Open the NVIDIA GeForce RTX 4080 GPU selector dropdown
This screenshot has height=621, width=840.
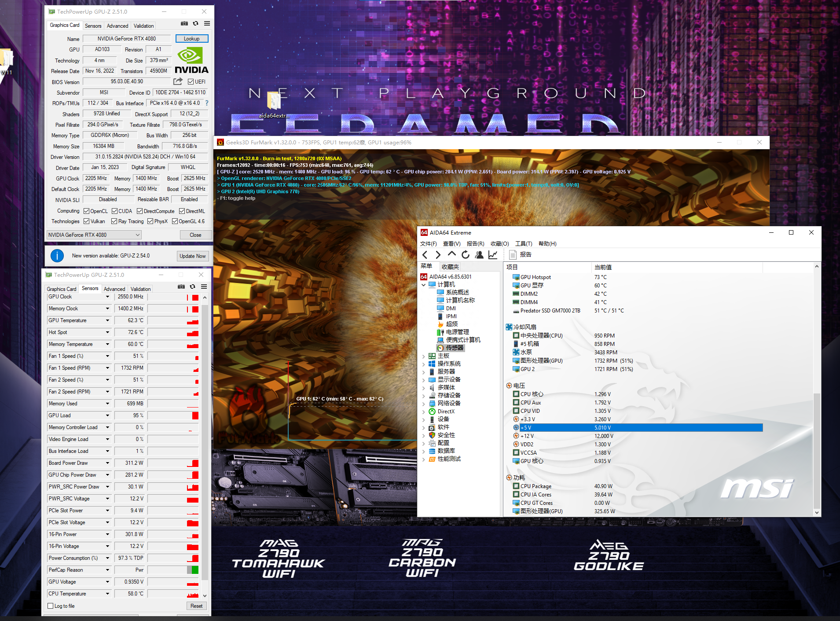pos(94,235)
